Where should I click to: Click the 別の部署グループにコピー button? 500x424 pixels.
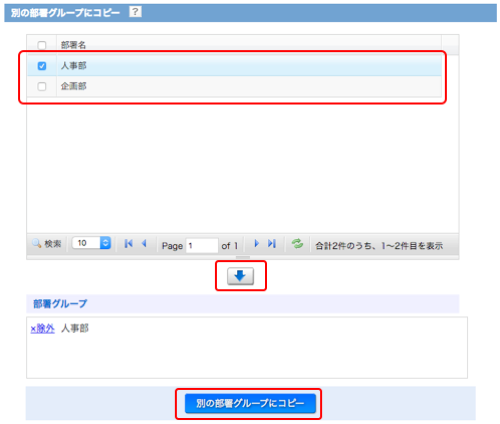tap(250, 403)
